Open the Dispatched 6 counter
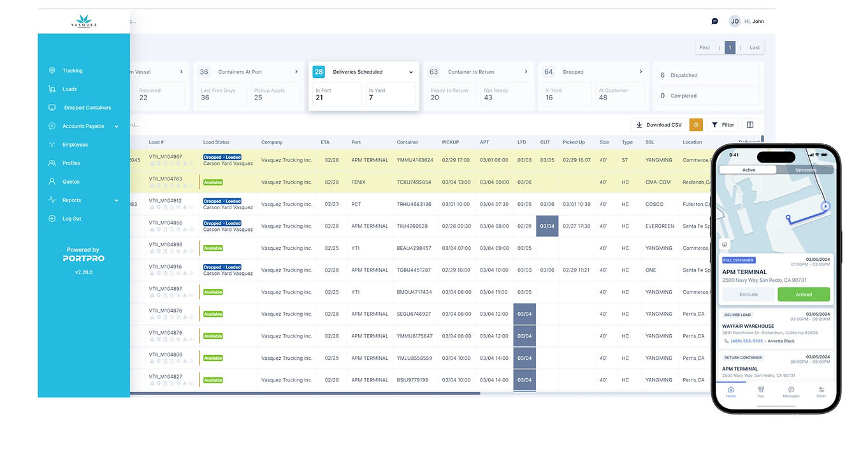Image resolution: width=868 pixels, height=456 pixels. click(x=708, y=75)
